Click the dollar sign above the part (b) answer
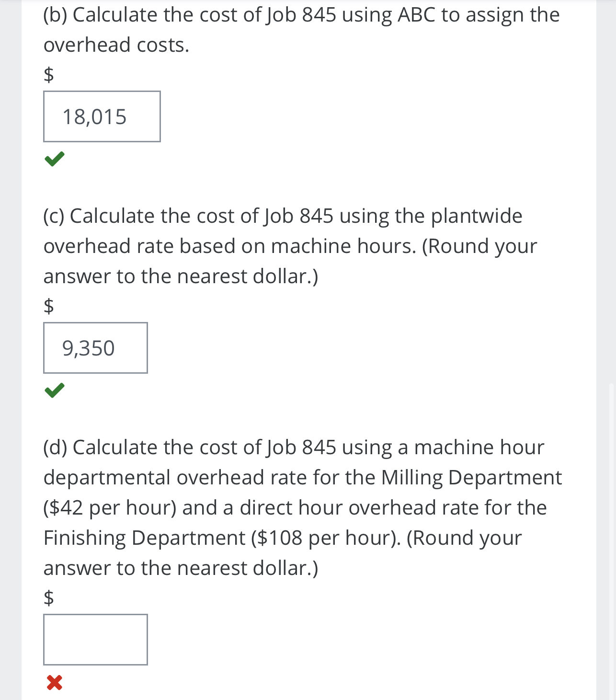 [x=48, y=74]
